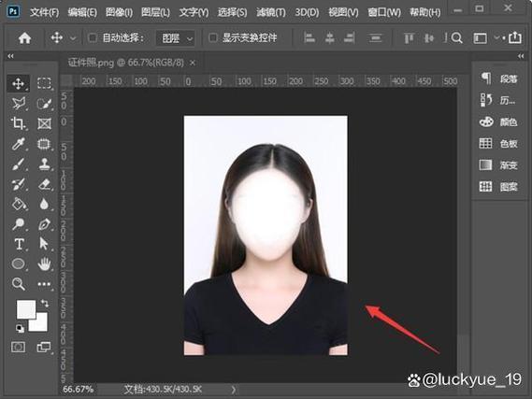Open the 视图(V) menu
This screenshot has width=532, height=399.
[x=343, y=12]
